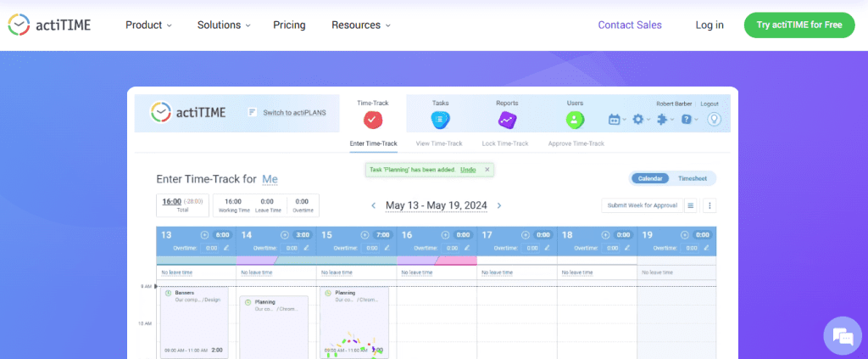This screenshot has height=359, width=868.
Task: Click the overtime field for day 13
Action: [x=211, y=248]
